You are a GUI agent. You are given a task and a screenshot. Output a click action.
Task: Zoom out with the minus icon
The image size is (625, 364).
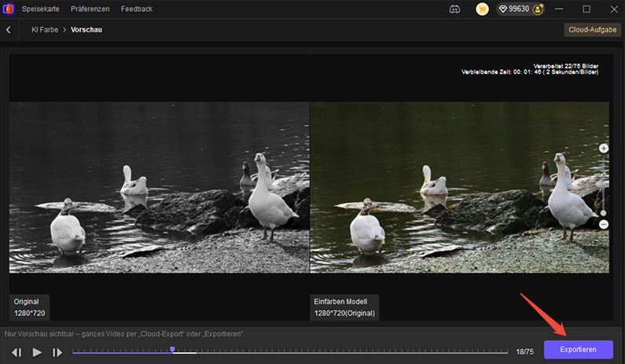coord(604,225)
